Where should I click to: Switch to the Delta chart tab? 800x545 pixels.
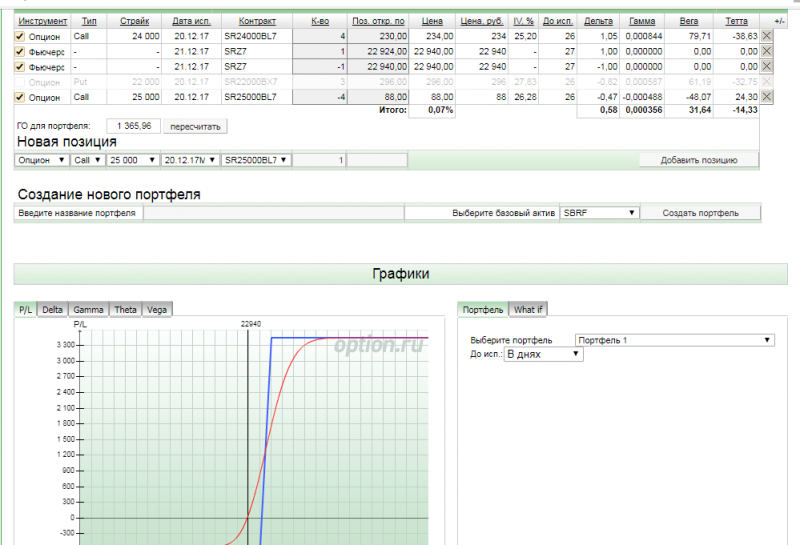pyautogui.click(x=52, y=310)
